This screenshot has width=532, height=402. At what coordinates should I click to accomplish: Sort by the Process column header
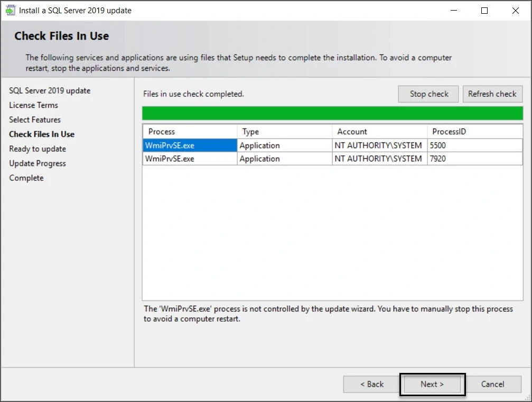pos(190,132)
